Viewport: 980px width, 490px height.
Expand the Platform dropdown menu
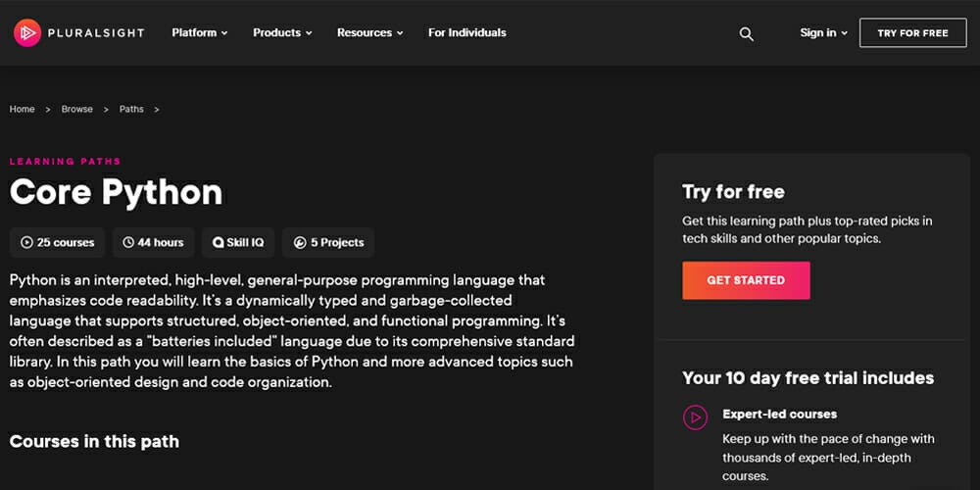200,32
